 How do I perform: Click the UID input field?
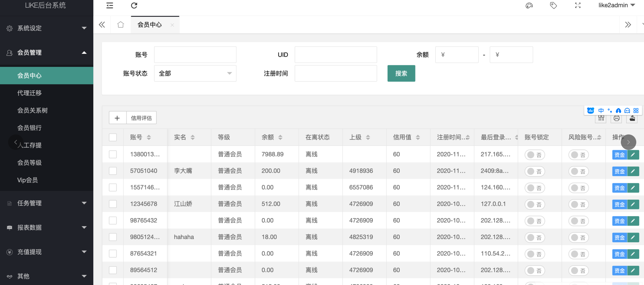click(336, 55)
